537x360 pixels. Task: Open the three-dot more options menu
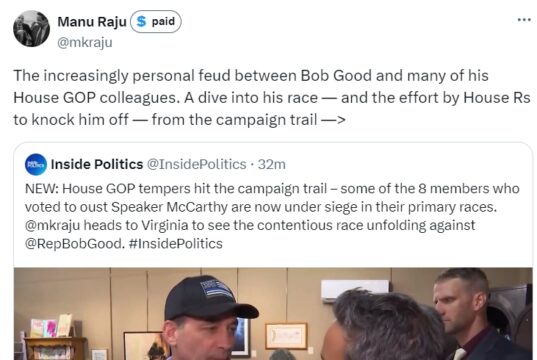coord(524,20)
